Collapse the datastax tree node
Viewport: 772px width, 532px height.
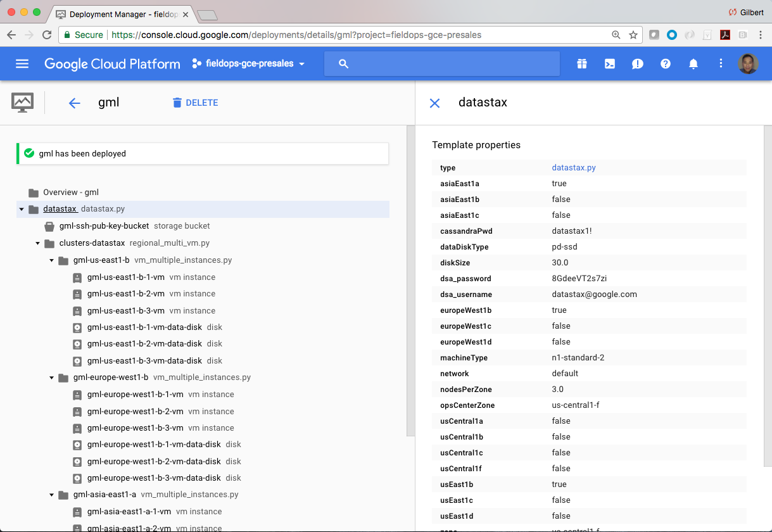point(22,210)
